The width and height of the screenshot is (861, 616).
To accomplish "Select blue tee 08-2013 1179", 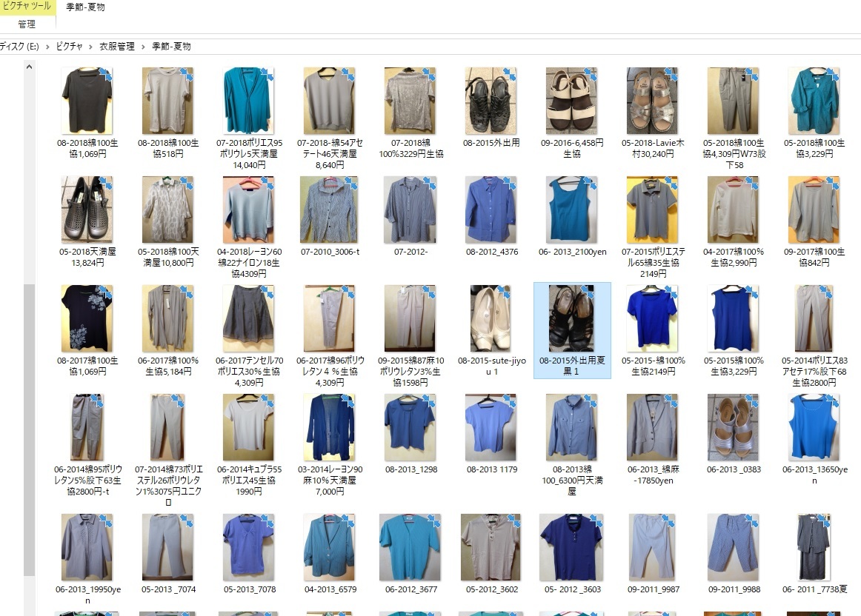I will (491, 426).
